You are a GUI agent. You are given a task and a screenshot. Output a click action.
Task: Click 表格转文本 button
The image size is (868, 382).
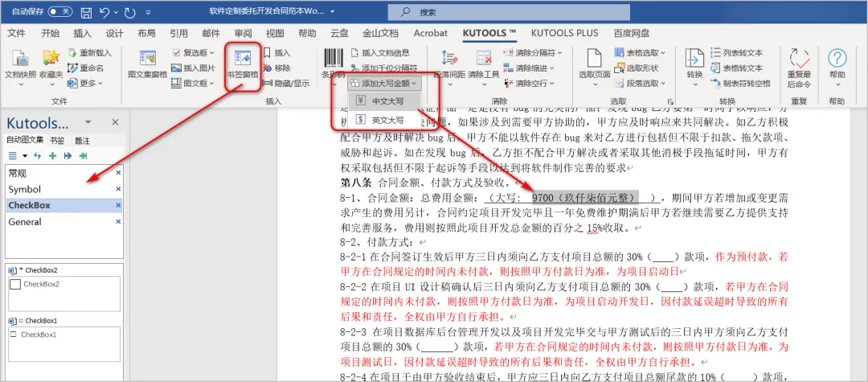[736, 68]
